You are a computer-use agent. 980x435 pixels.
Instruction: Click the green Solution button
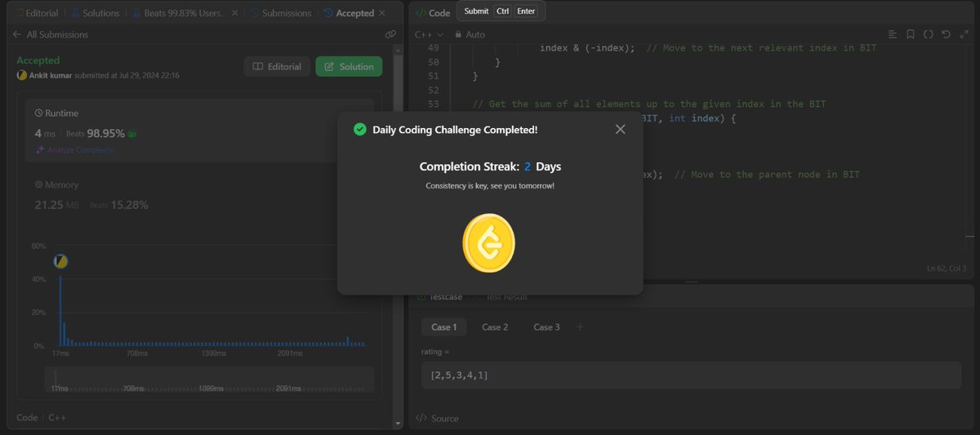coord(349,66)
